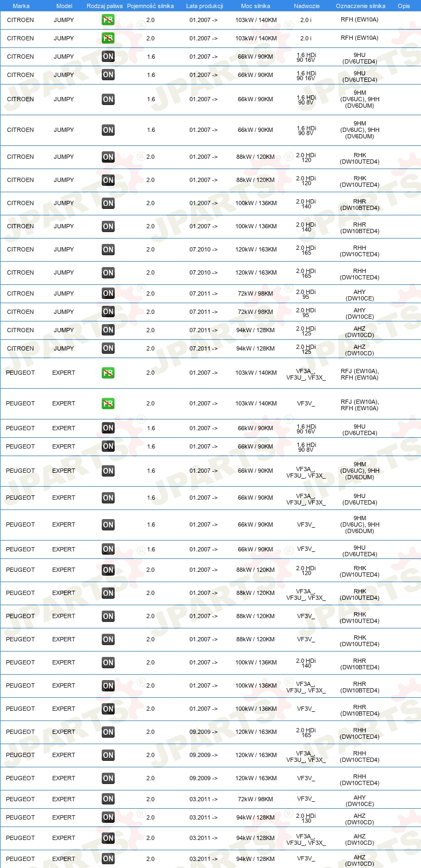Click ON icon, Peugeot 1.6 VF3V_ 9HU row

(x=108, y=549)
